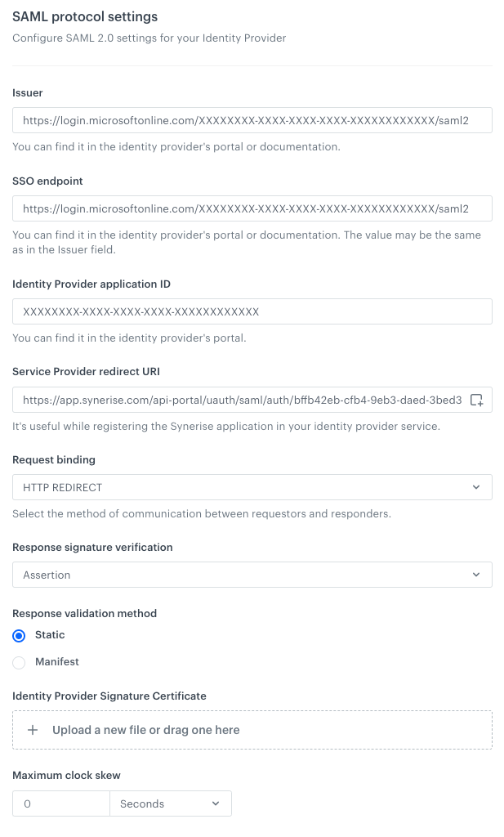Click the SSO endpoint input field

click(252, 208)
